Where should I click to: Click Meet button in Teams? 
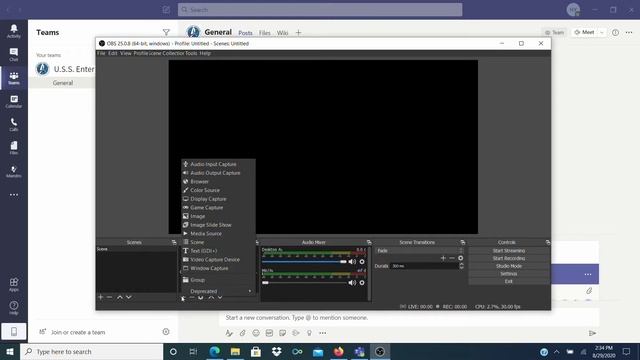[x=584, y=32]
